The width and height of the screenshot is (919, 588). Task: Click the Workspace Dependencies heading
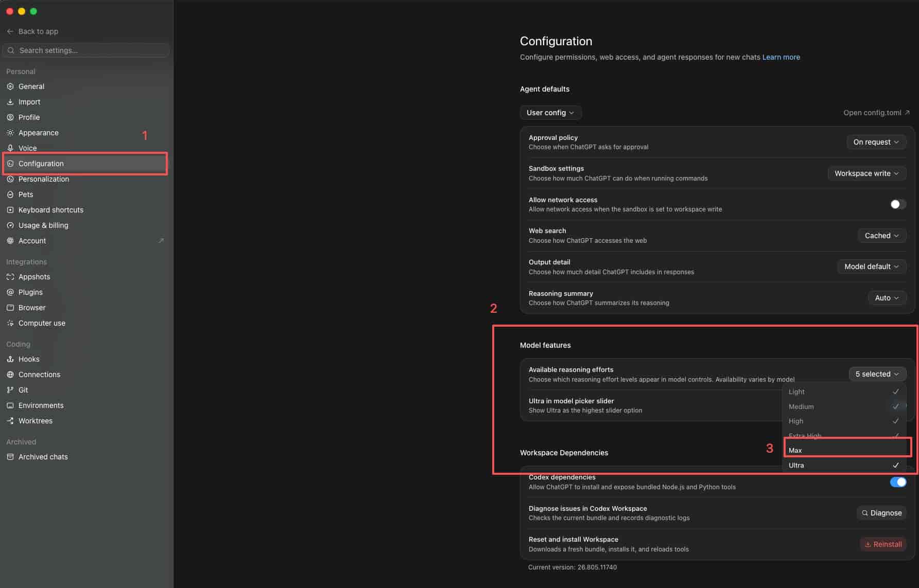click(x=564, y=453)
